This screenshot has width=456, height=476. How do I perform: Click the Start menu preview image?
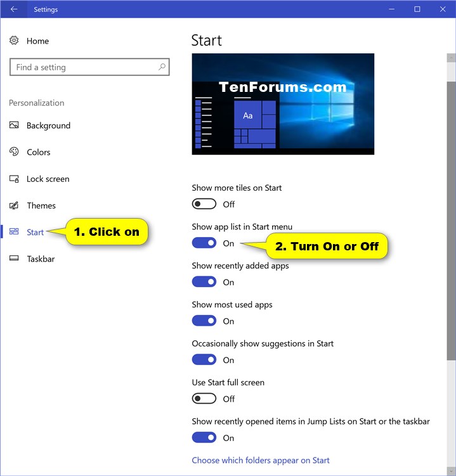click(x=283, y=104)
